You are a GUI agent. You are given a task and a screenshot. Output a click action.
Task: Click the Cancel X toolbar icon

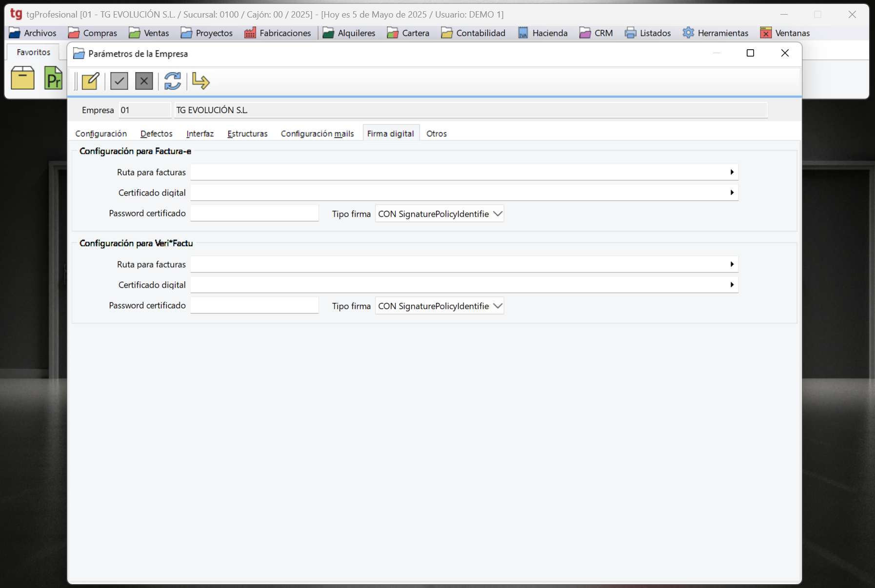pyautogui.click(x=144, y=81)
